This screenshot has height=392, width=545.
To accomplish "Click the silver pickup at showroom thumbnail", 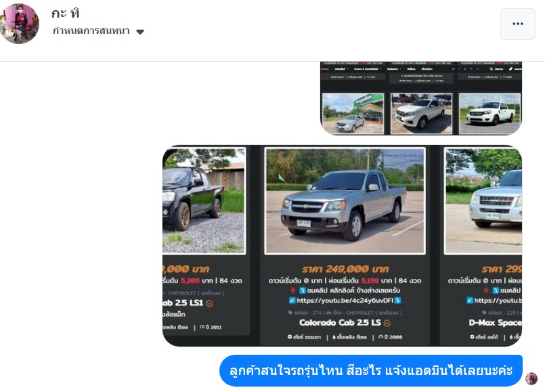I will 353,113.
